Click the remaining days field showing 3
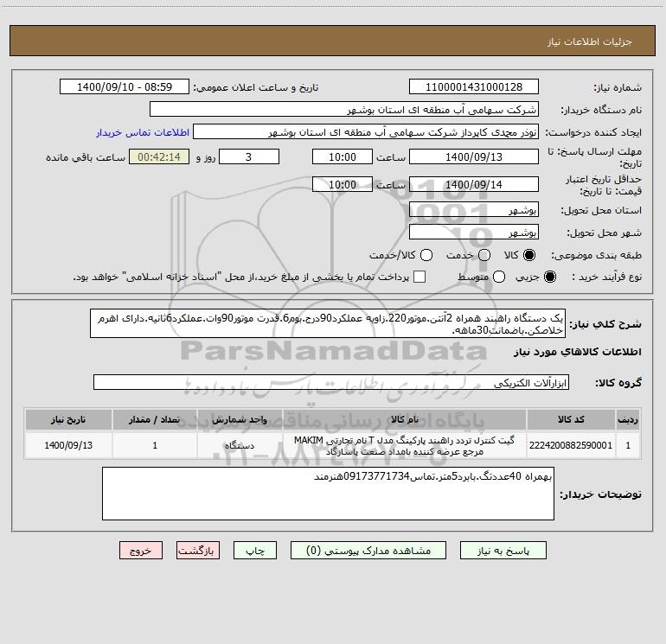Image resolution: width=666 pixels, height=644 pixels. (x=249, y=156)
